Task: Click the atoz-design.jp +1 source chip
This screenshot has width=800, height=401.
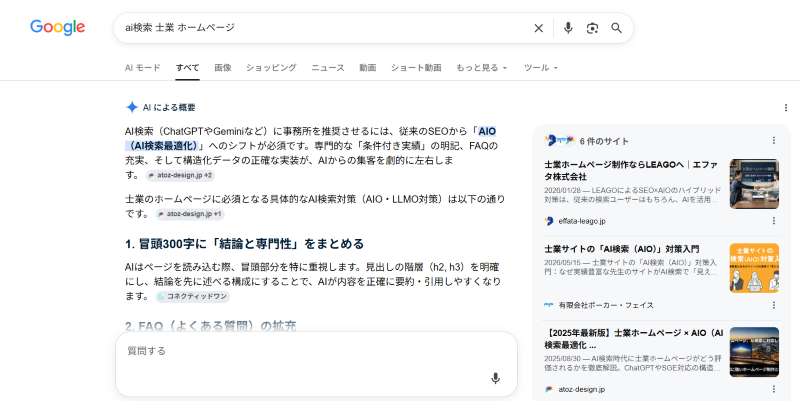Action: [190, 214]
